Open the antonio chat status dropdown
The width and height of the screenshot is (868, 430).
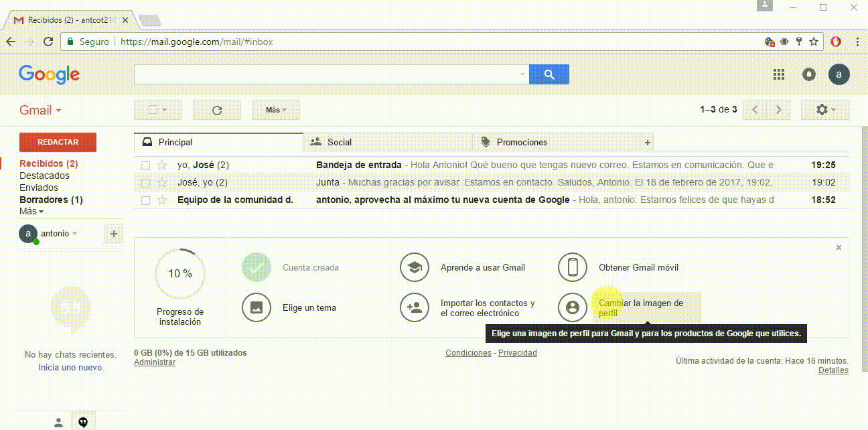coord(59,234)
